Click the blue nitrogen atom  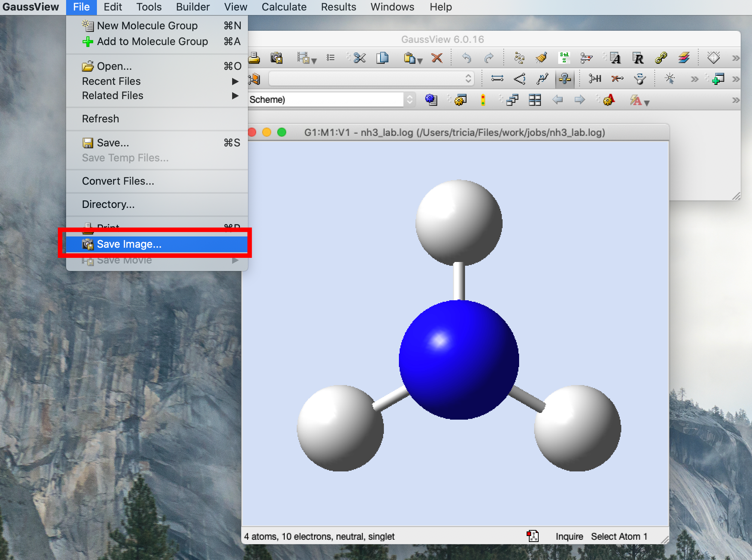(459, 360)
